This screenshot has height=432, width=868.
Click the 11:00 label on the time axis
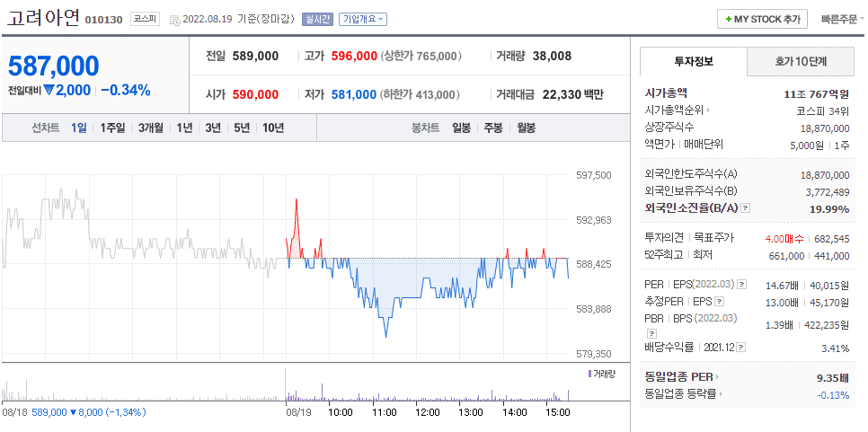[x=385, y=412]
